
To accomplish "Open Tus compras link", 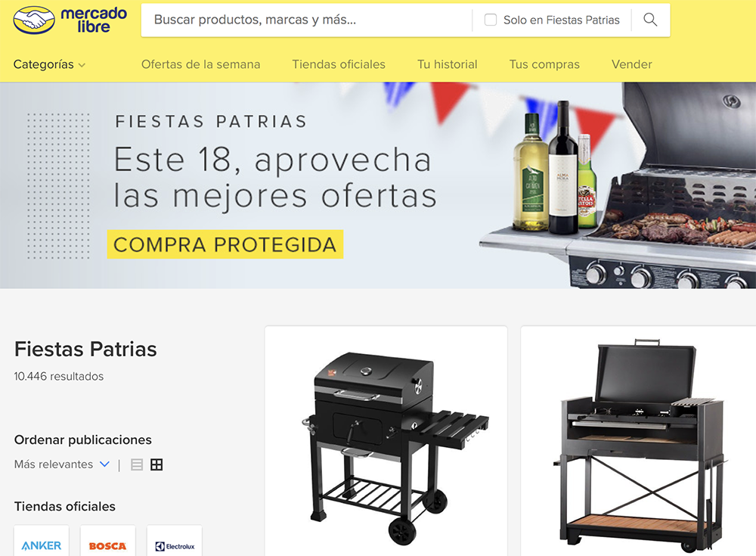I will point(544,64).
